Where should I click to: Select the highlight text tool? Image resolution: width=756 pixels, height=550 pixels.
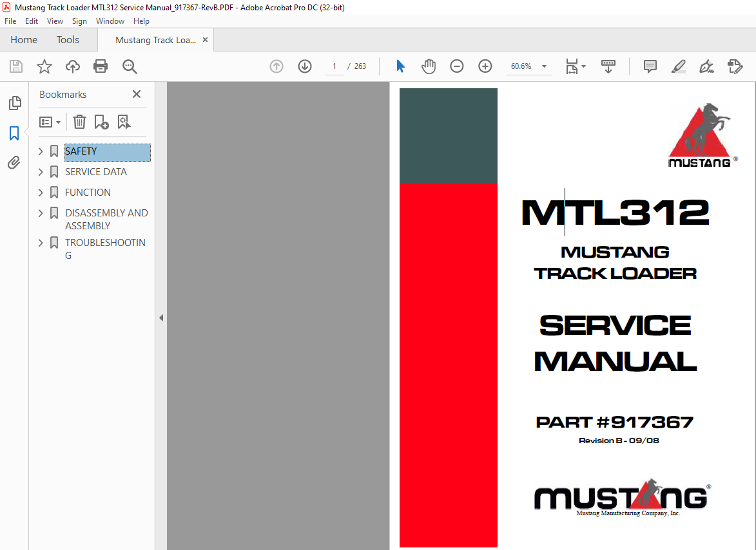(x=679, y=66)
